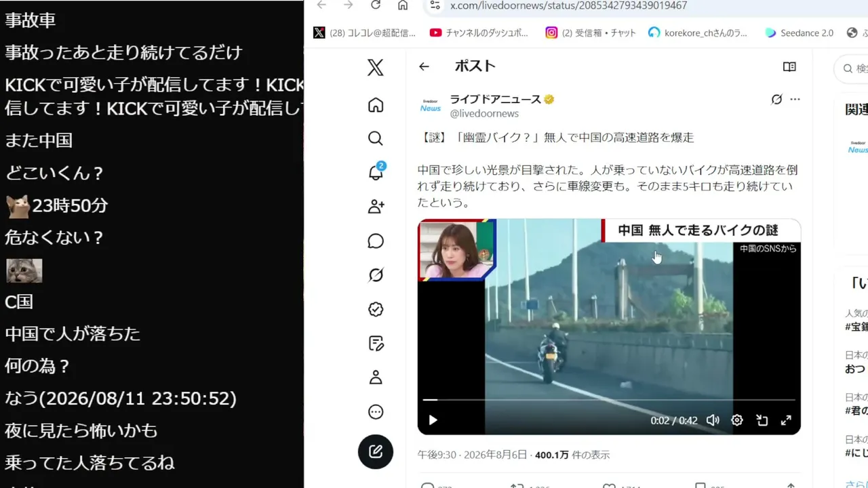The width and height of the screenshot is (868, 488).
Task: Reload the page with the refresh icon
Action: tap(376, 5)
